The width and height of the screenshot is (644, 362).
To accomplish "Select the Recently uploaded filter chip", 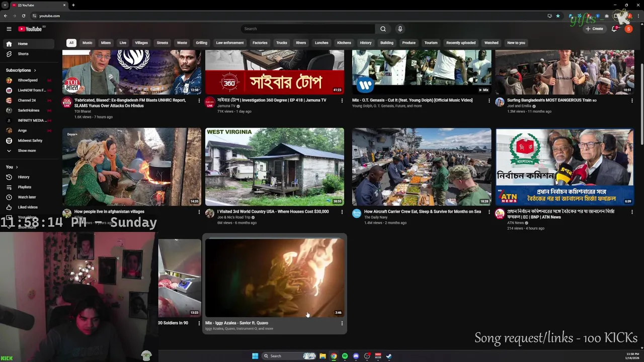I will [x=461, y=43].
